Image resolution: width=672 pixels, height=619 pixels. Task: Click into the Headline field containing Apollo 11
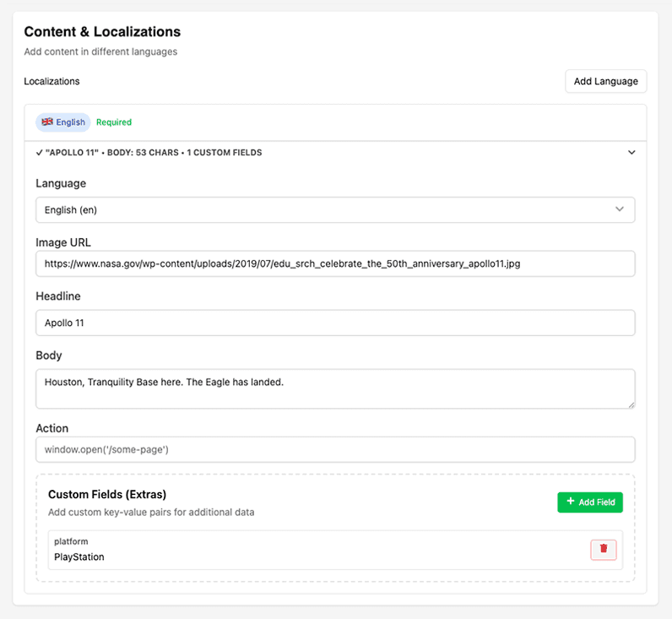coord(334,323)
